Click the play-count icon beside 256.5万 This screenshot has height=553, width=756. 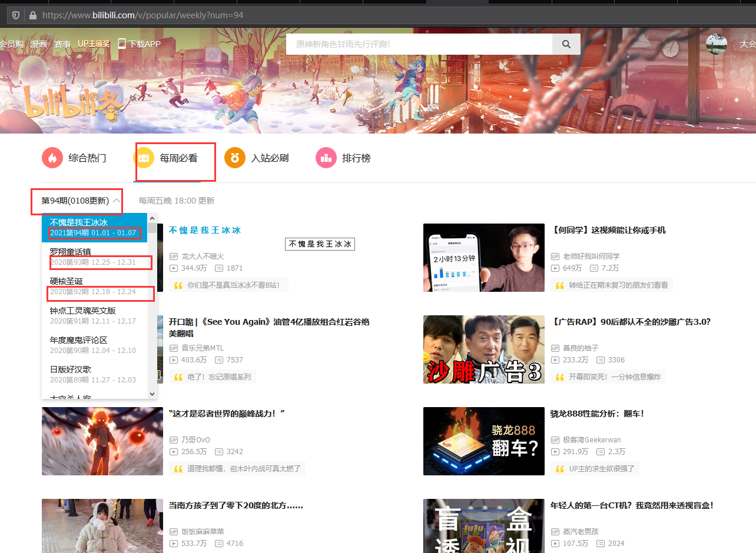pyautogui.click(x=174, y=452)
